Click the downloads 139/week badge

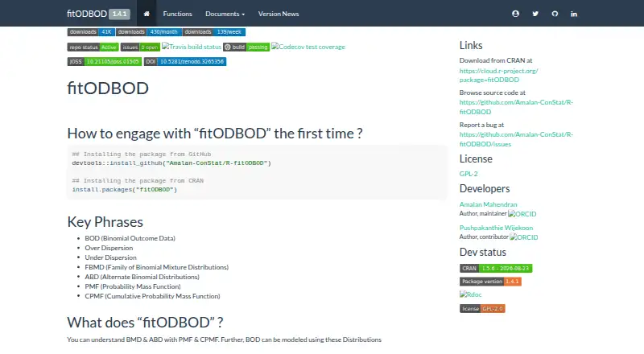tap(214, 32)
